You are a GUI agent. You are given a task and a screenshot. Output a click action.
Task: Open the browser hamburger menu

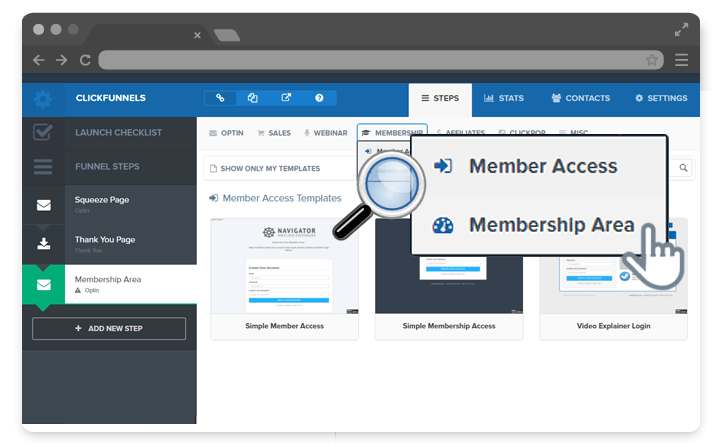(682, 60)
